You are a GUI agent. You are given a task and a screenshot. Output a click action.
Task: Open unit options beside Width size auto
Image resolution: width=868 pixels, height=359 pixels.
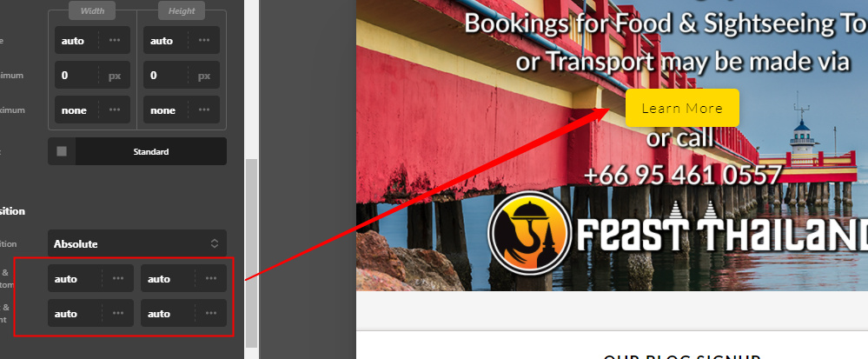(115, 41)
